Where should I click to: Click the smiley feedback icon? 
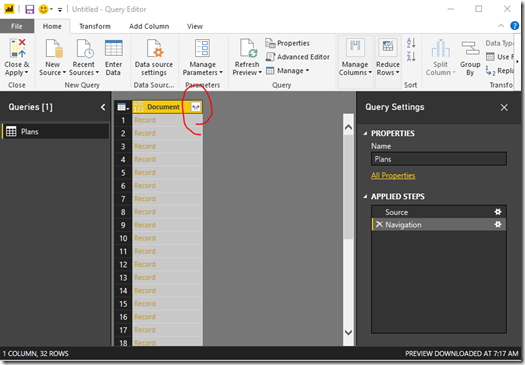43,9
